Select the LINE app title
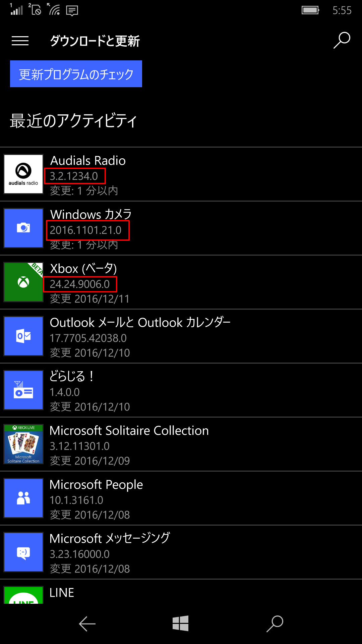This screenshot has width=362, height=644. [62, 593]
